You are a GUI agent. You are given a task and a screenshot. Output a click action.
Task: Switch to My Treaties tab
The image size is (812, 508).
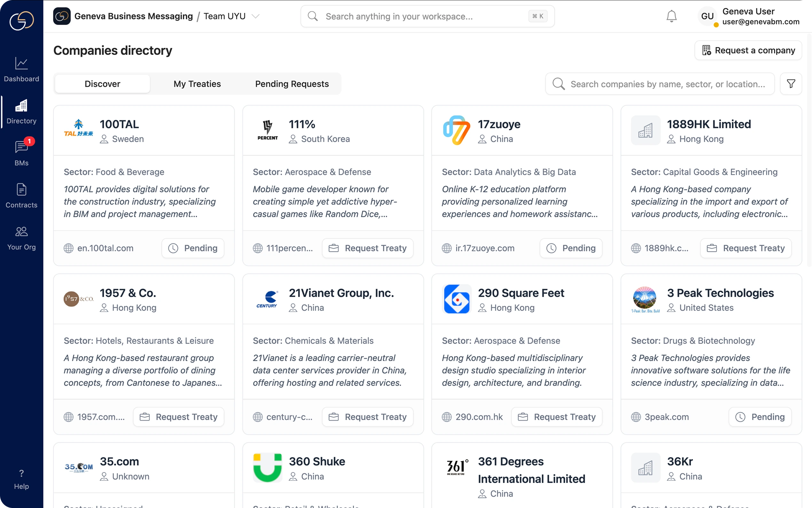coord(197,84)
